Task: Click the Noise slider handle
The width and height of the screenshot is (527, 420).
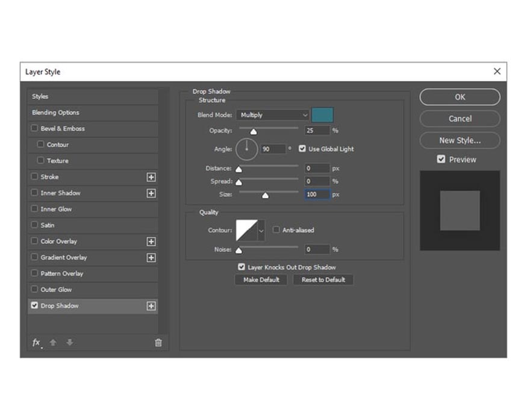Action: (239, 251)
